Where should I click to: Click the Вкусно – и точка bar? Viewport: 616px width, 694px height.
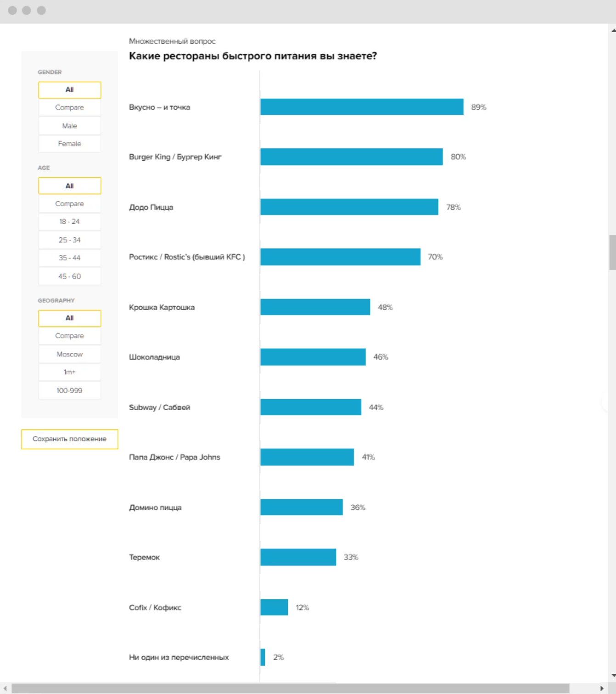(362, 107)
